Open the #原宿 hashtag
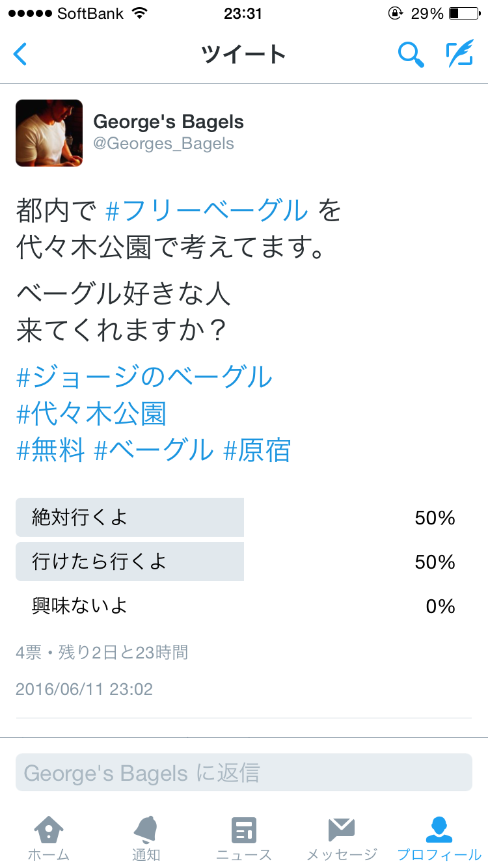The width and height of the screenshot is (488, 868). (257, 450)
